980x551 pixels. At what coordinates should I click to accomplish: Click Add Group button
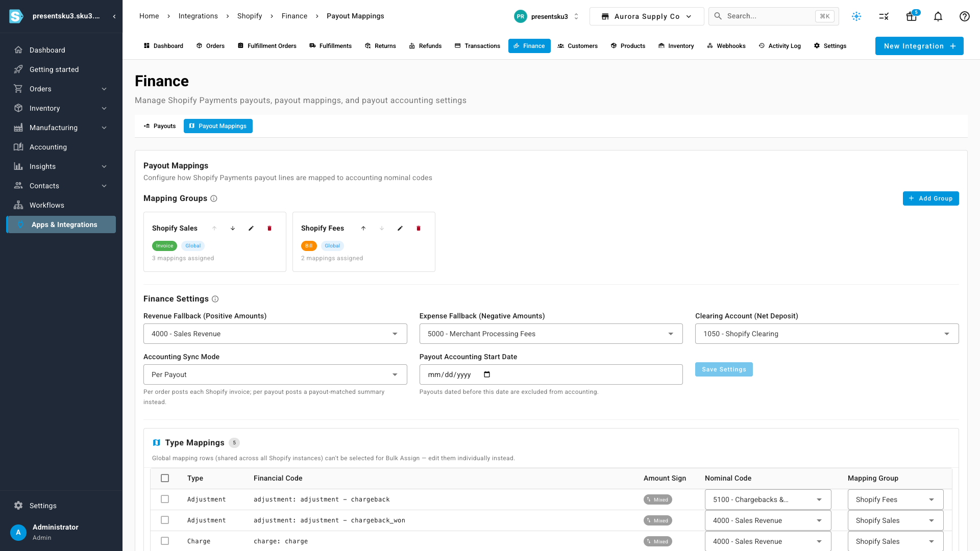[930, 198]
